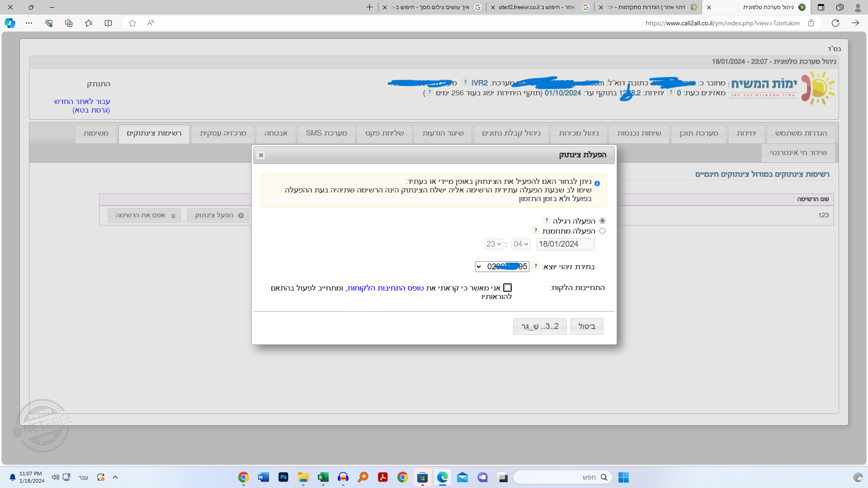868x488 pixels.
Task: Select הפעלה מתוזמנת radio button
Action: pos(602,231)
